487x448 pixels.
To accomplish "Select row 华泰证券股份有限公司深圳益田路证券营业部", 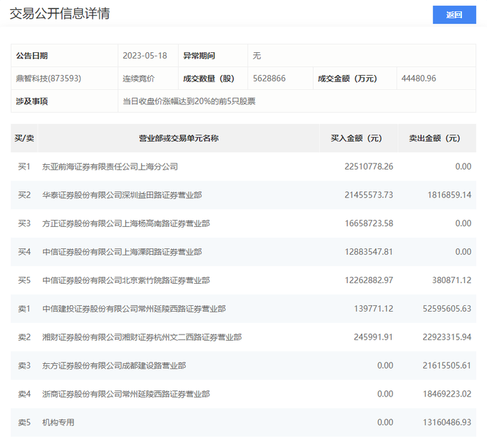I will click(243, 195).
